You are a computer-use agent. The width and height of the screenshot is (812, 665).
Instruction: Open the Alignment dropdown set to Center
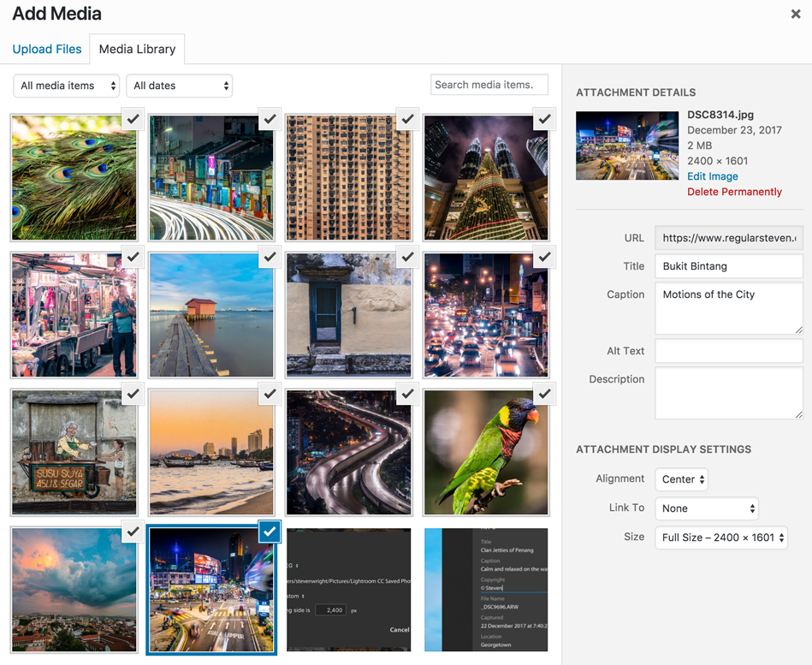click(x=682, y=479)
